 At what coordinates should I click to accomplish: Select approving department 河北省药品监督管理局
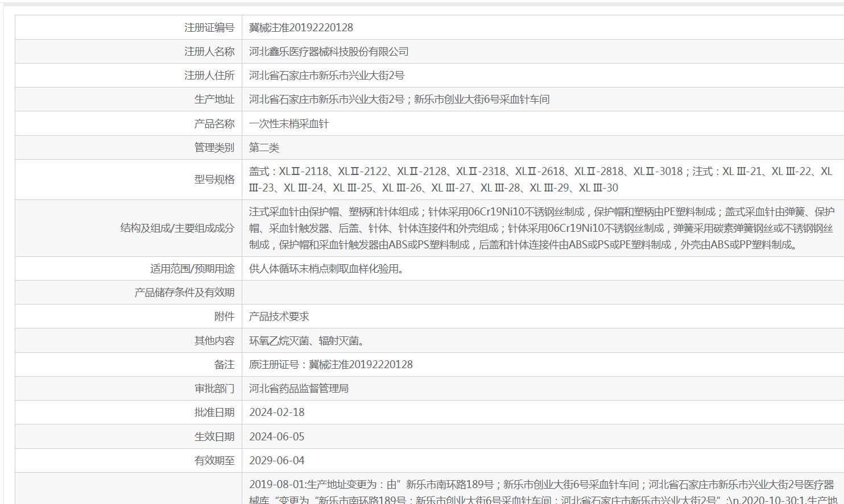coord(299,388)
